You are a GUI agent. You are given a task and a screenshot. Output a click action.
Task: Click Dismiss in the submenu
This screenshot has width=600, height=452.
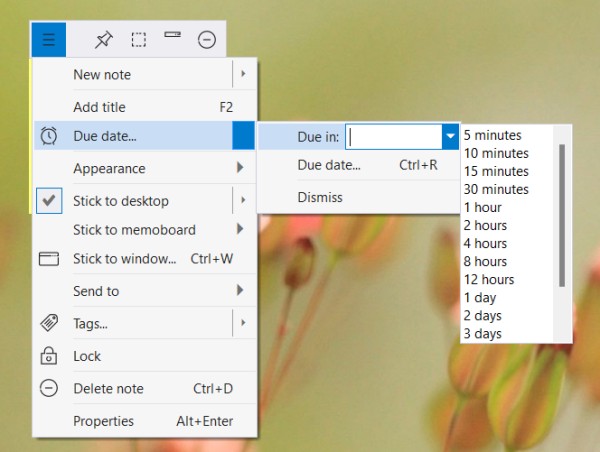point(359,197)
